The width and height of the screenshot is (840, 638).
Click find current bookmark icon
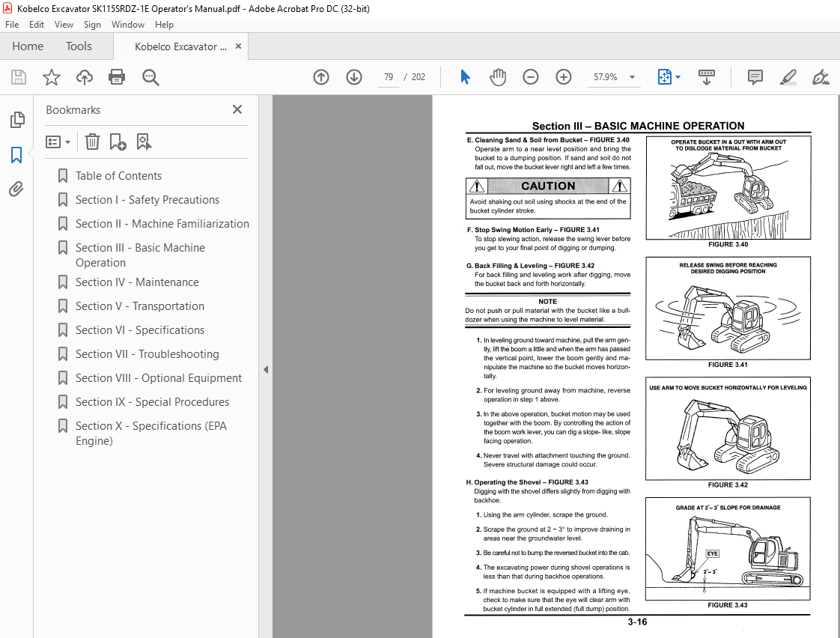[x=144, y=142]
